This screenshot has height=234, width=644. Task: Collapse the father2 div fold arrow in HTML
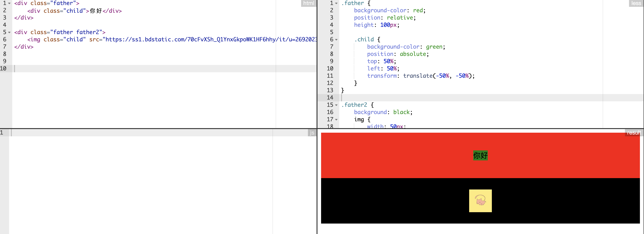pyautogui.click(x=10, y=32)
